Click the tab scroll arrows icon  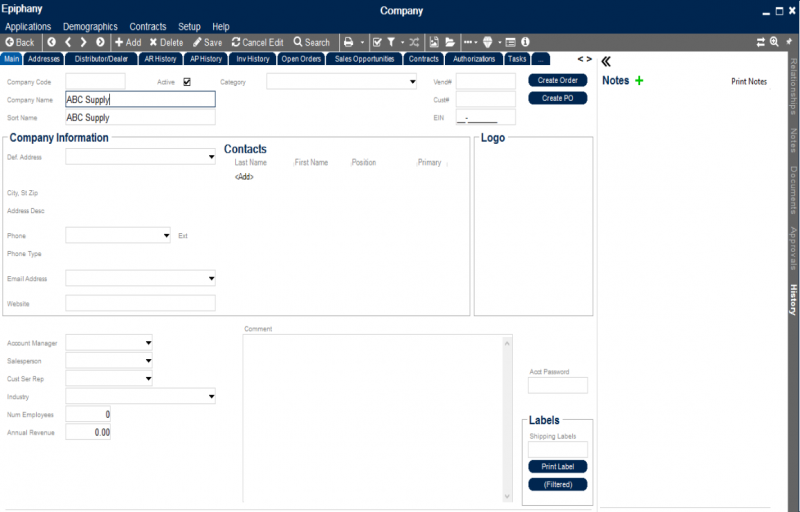click(x=584, y=59)
